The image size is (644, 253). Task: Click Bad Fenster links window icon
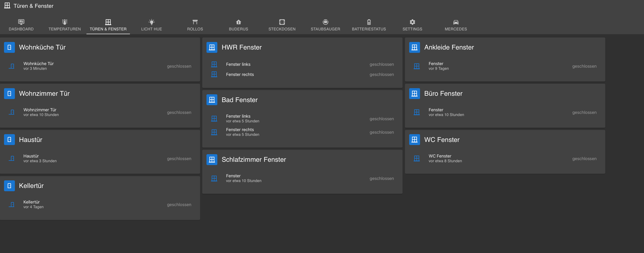214,119
